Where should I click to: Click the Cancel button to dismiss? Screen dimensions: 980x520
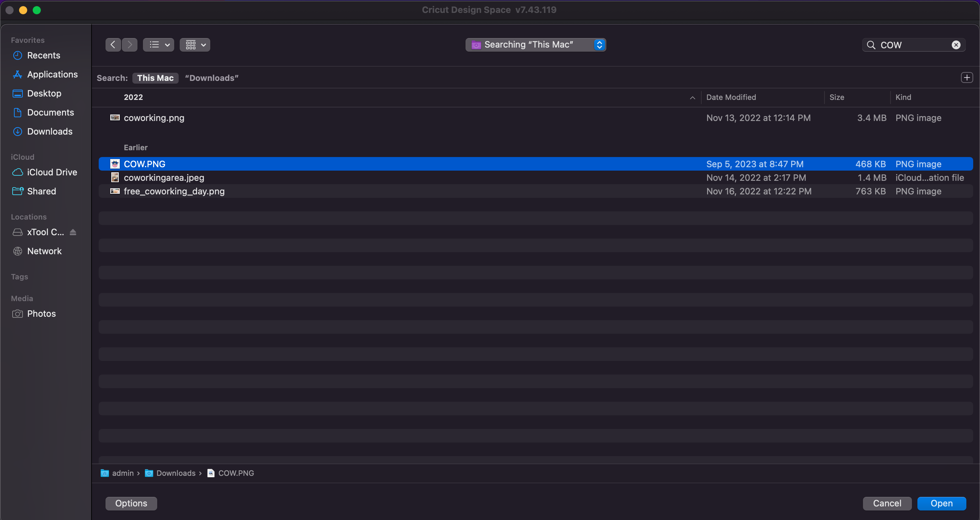(887, 503)
